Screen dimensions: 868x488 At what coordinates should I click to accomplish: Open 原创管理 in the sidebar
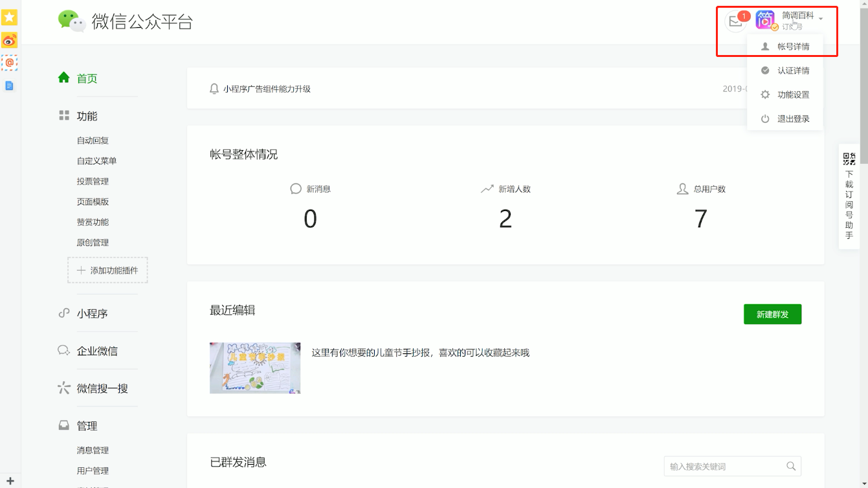(x=93, y=243)
